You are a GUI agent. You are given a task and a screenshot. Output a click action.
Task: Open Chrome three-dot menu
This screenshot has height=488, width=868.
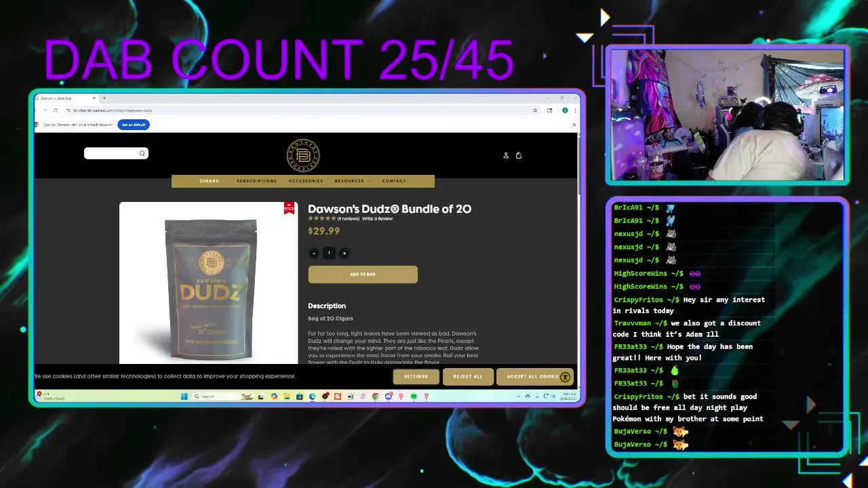575,110
